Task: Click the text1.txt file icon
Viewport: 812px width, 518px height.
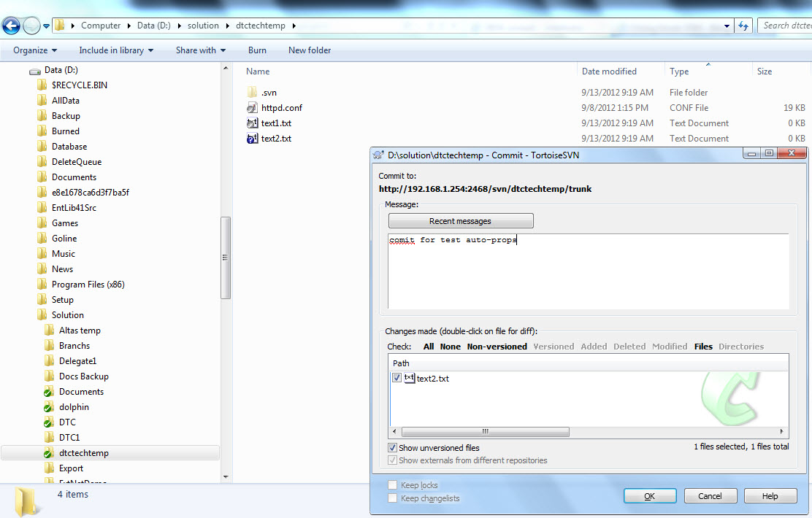Action: point(252,123)
